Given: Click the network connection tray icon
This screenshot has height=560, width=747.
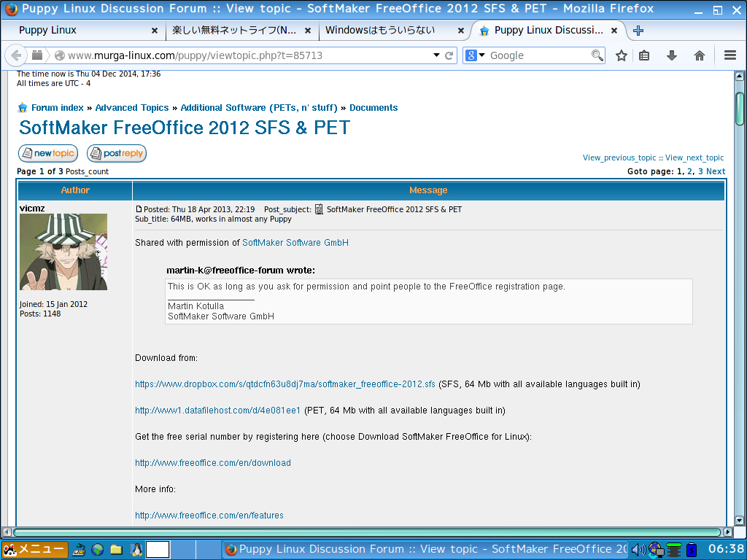Looking at the screenshot, I should (657, 550).
